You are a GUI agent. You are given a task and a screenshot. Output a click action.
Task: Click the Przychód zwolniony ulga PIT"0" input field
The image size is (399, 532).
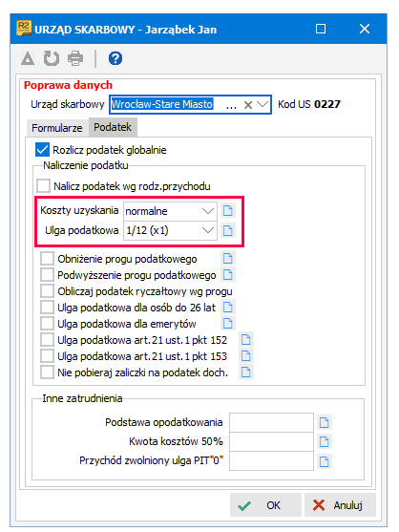[271, 461]
